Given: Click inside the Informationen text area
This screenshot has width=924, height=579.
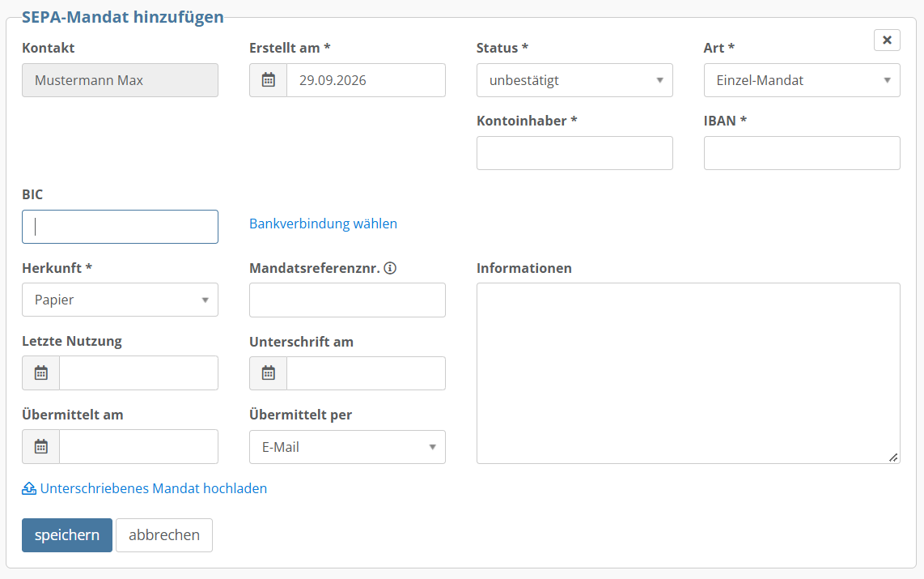Looking at the screenshot, I should pos(689,373).
